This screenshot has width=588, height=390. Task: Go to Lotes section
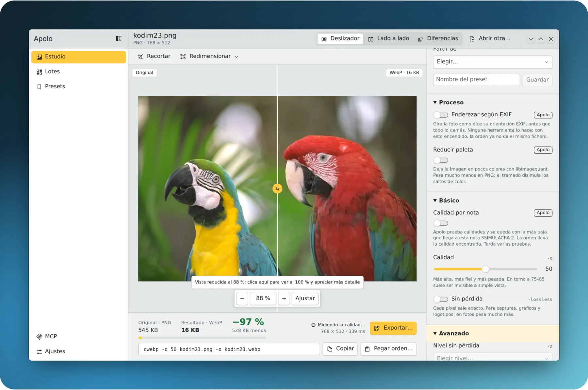coord(78,72)
